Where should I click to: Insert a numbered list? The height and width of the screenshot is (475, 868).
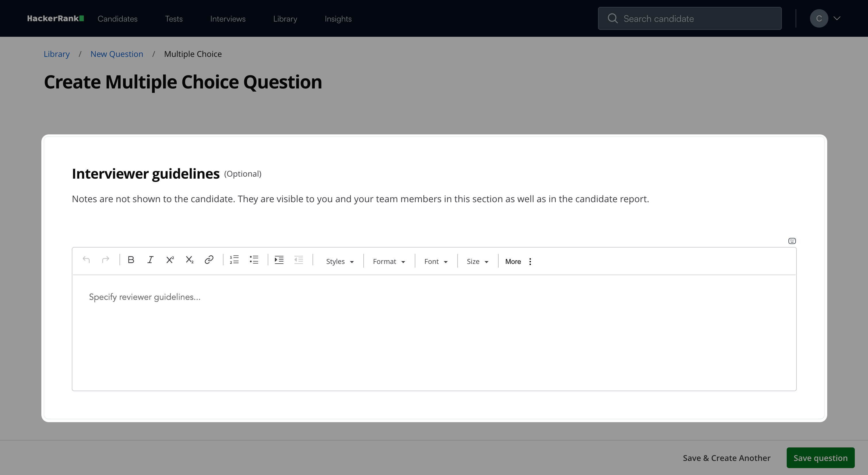234,260
